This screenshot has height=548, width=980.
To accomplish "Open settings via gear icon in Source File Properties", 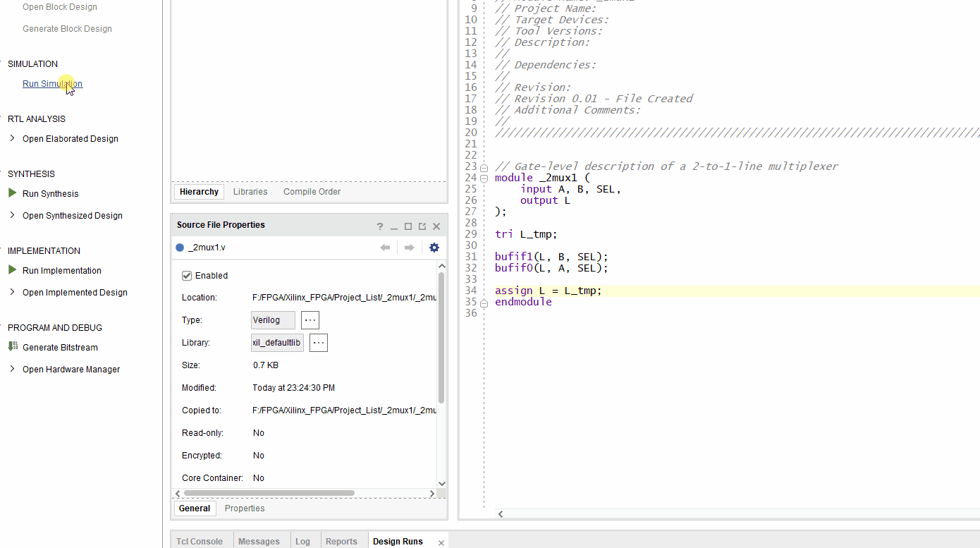I will coord(434,248).
